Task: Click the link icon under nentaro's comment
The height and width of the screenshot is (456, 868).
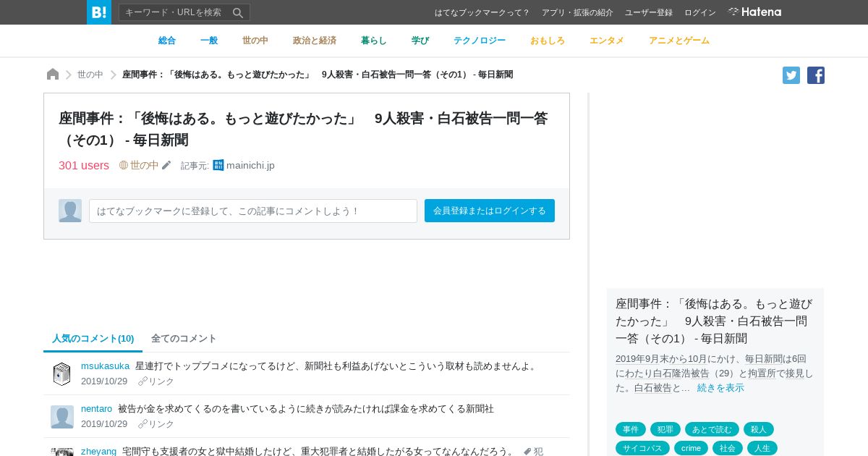Action: [142, 424]
